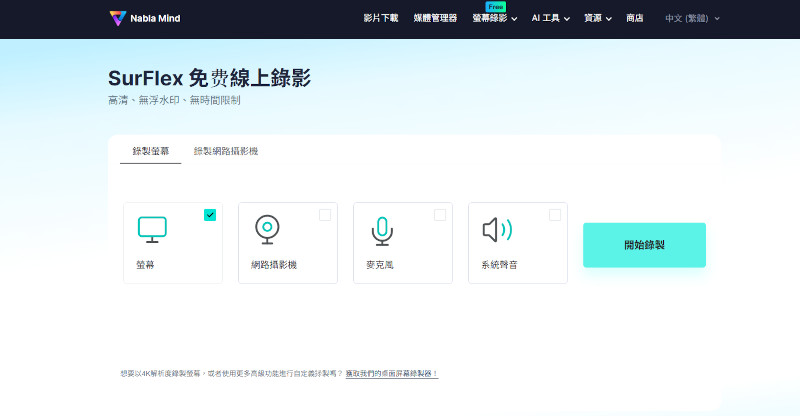Click the 螢幕錄影 menu label
Screen dimensions: 800x416
[490, 18]
